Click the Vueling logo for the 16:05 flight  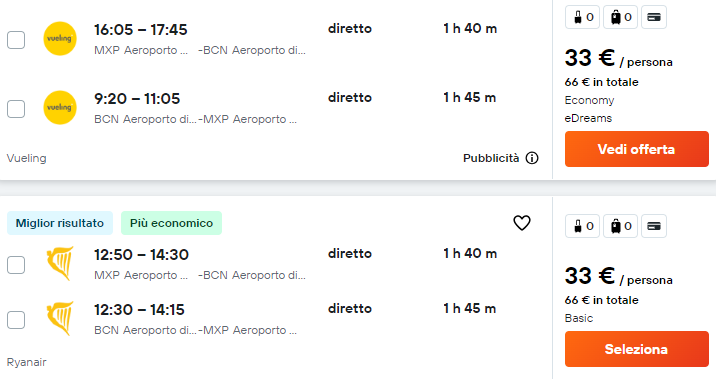tap(60, 39)
